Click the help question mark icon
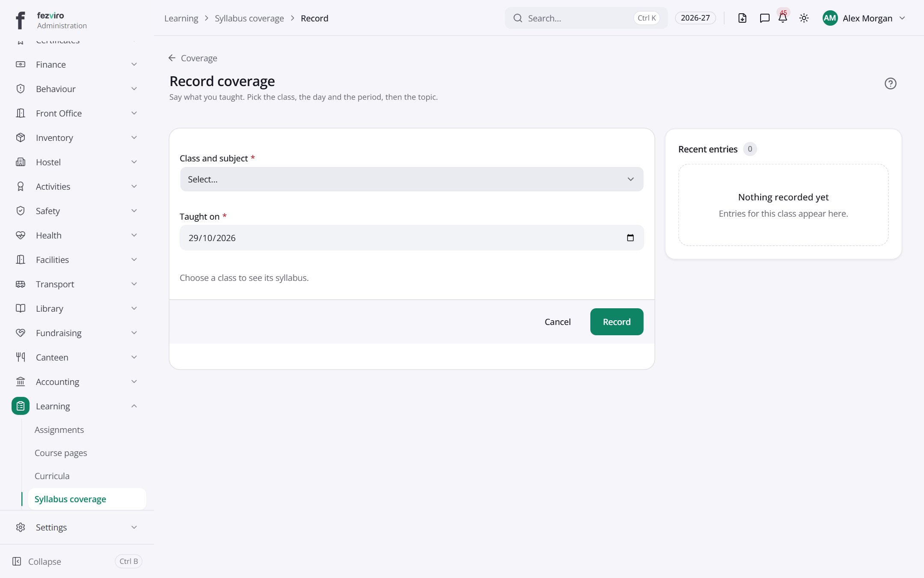 click(890, 83)
